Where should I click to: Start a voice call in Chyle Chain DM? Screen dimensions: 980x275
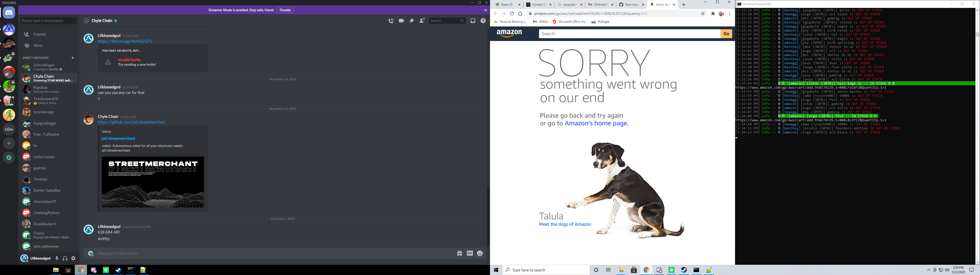[x=391, y=21]
